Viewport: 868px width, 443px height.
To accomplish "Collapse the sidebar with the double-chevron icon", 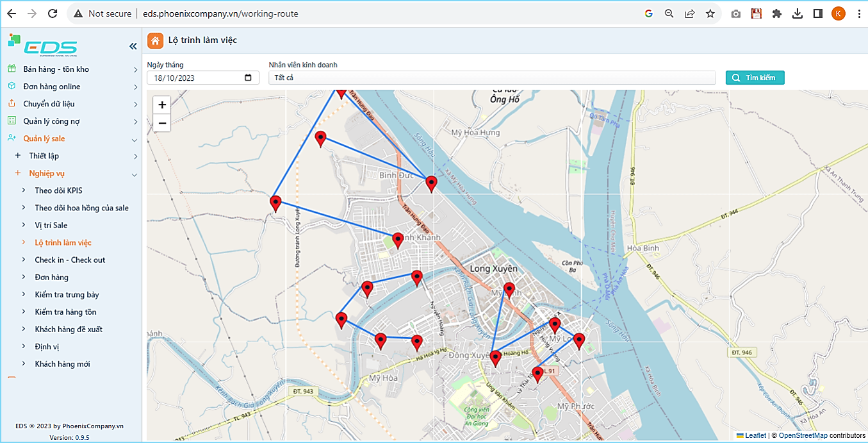I will click(x=133, y=46).
